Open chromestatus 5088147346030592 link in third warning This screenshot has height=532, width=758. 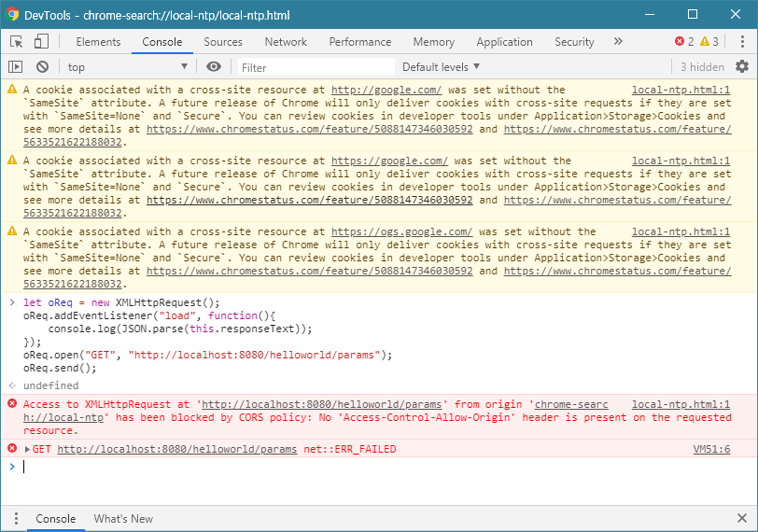309,271
